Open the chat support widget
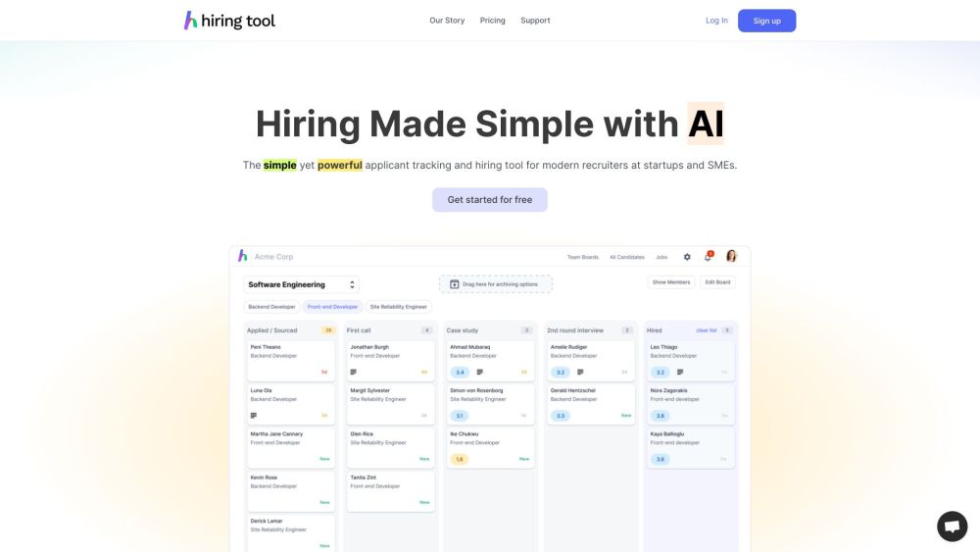Screen dimensions: 980x552 tap(952, 526)
